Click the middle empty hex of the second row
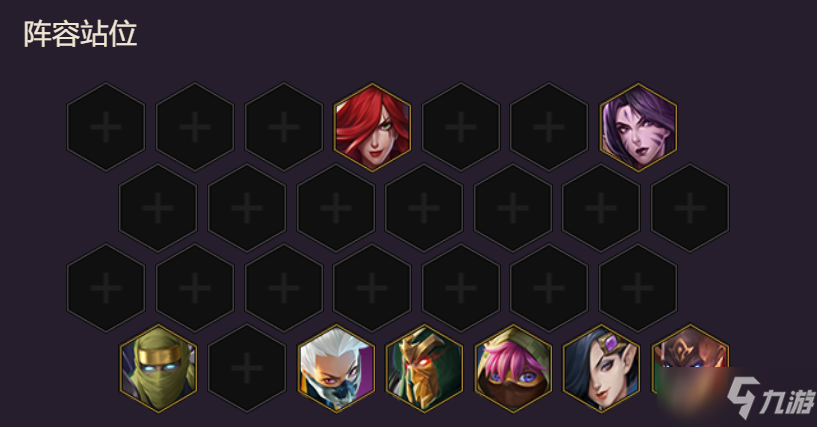The image size is (817, 427). (x=424, y=208)
